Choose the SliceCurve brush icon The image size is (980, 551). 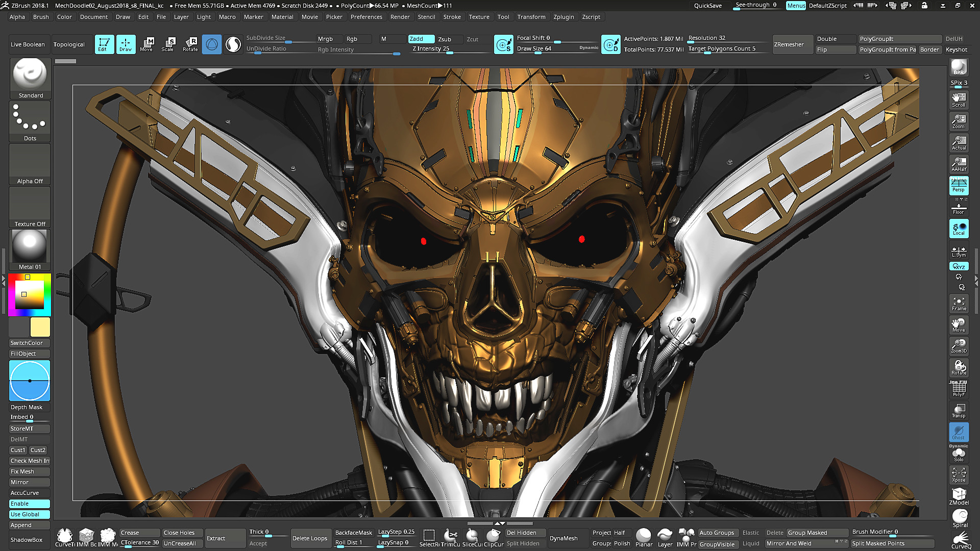[472, 538]
